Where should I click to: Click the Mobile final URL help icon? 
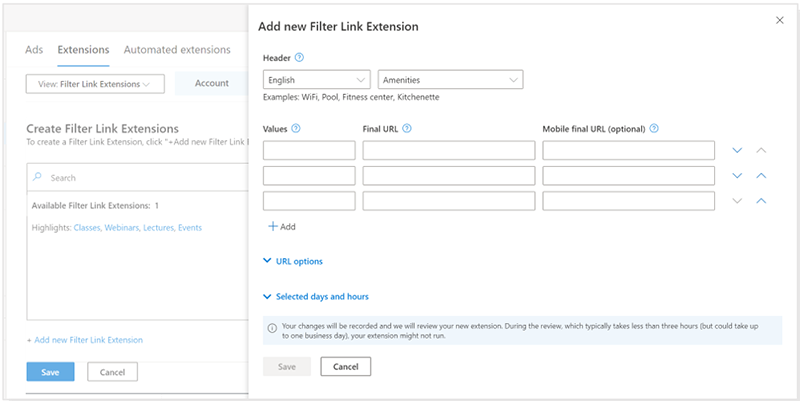click(x=654, y=128)
